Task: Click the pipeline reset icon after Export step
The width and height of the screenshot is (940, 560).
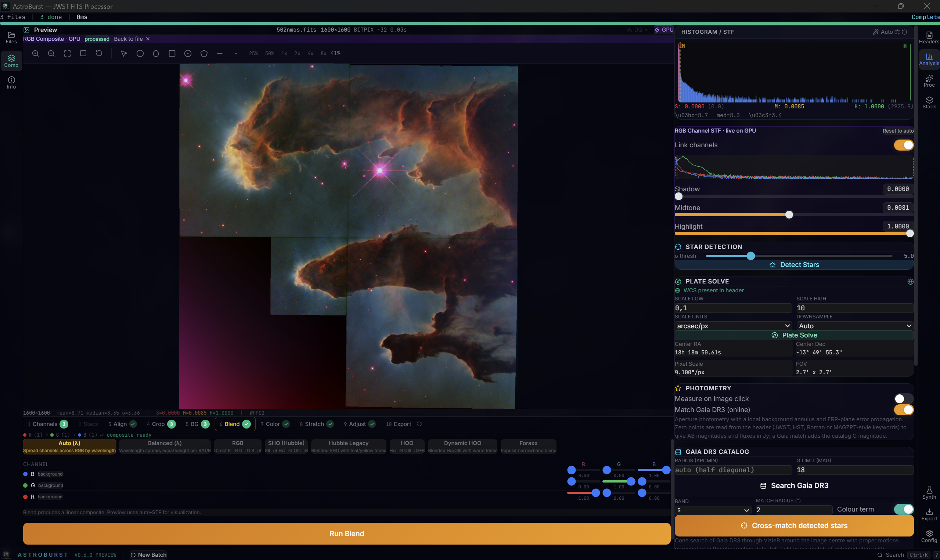Action: [x=419, y=424]
